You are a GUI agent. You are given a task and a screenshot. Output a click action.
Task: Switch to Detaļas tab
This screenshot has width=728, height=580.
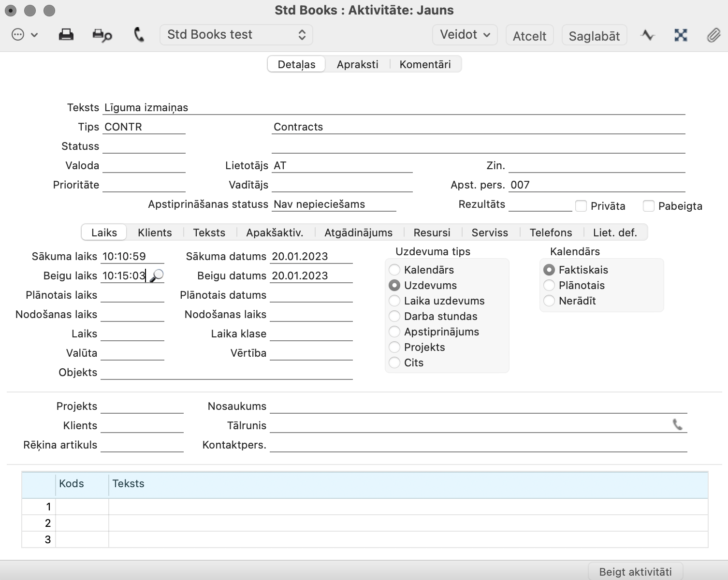(296, 64)
